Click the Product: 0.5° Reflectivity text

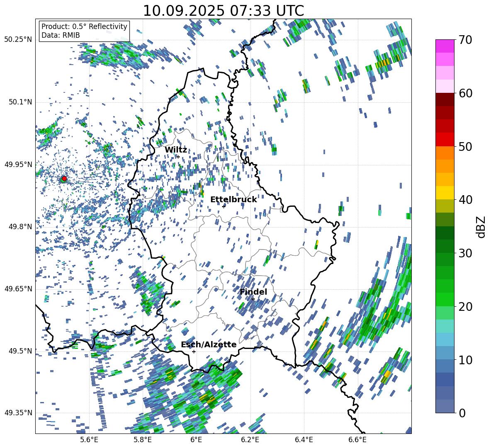84,26
